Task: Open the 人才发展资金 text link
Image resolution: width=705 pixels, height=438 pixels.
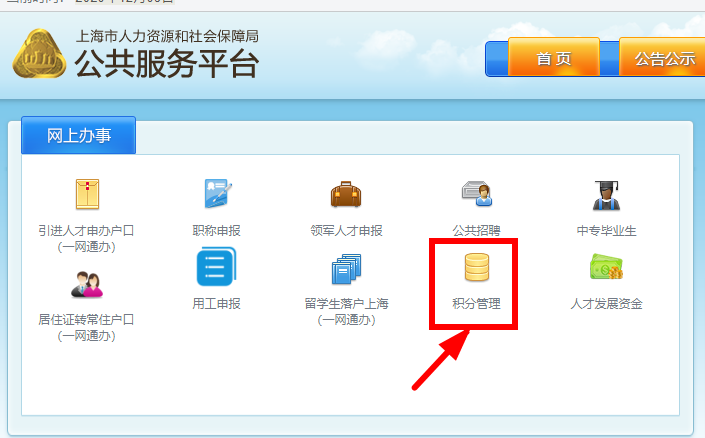Action: (x=606, y=304)
